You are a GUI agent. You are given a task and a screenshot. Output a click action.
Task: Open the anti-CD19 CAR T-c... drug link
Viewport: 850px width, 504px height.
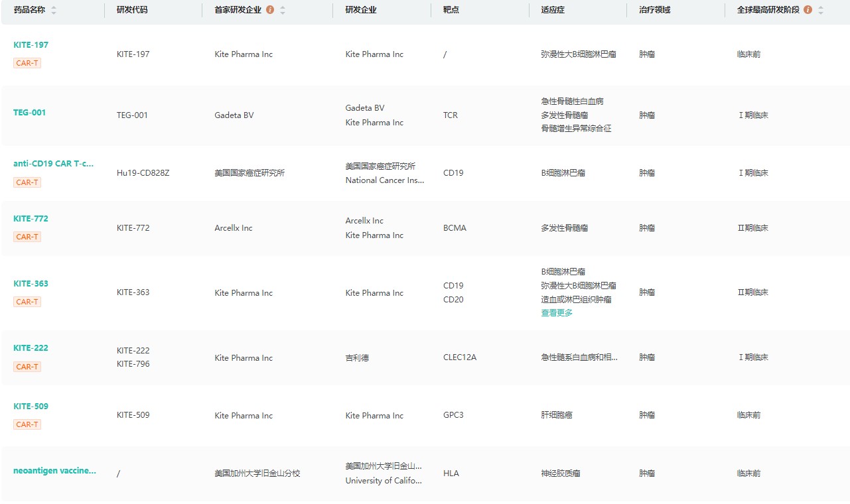[x=54, y=164]
